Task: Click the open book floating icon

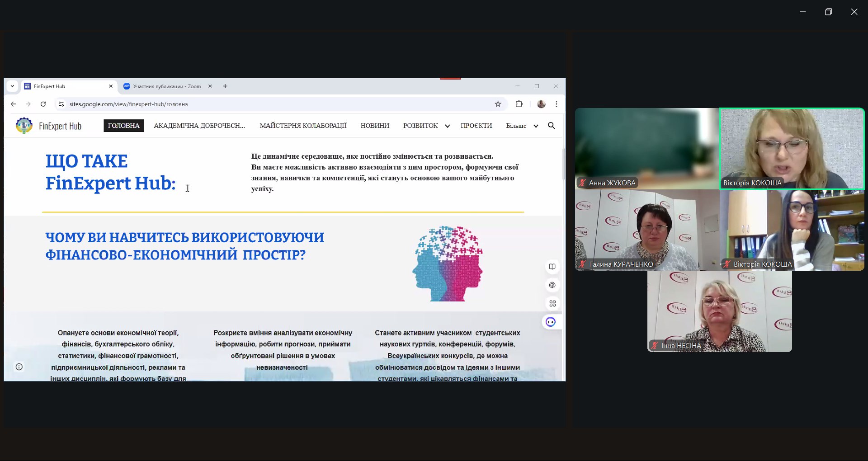Action: tap(552, 267)
